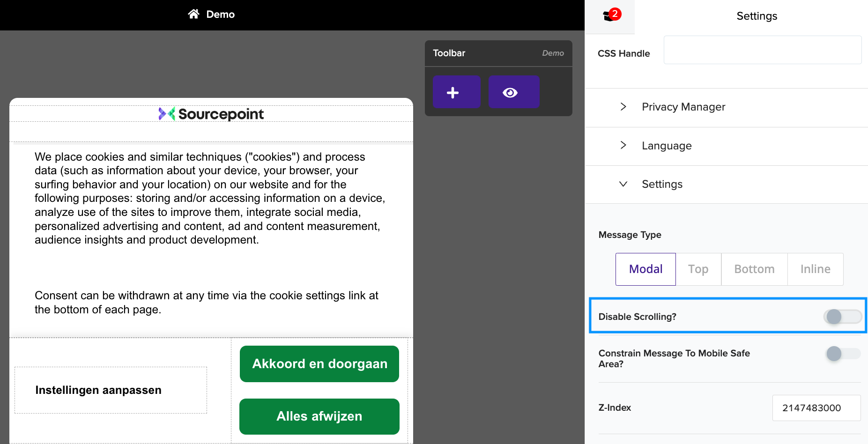868x444 pixels.
Task: Click the Alles afwijzen button
Action: point(319,416)
